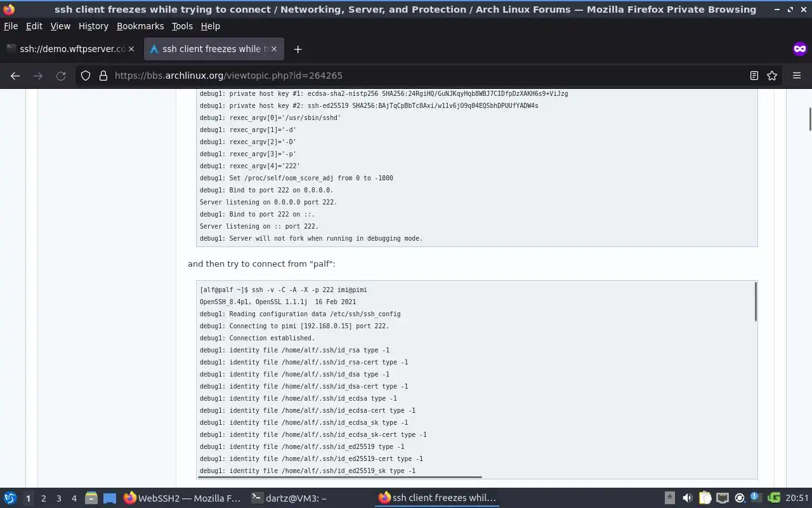Click the 'id_ecdsa_sk-cert type -1' identity line

[x=313, y=434]
